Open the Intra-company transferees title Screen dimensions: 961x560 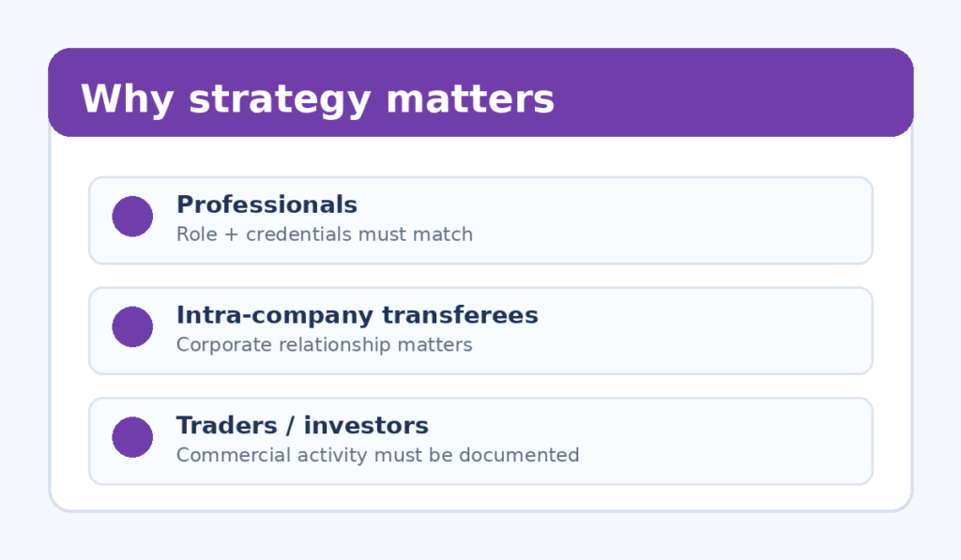[x=357, y=315]
